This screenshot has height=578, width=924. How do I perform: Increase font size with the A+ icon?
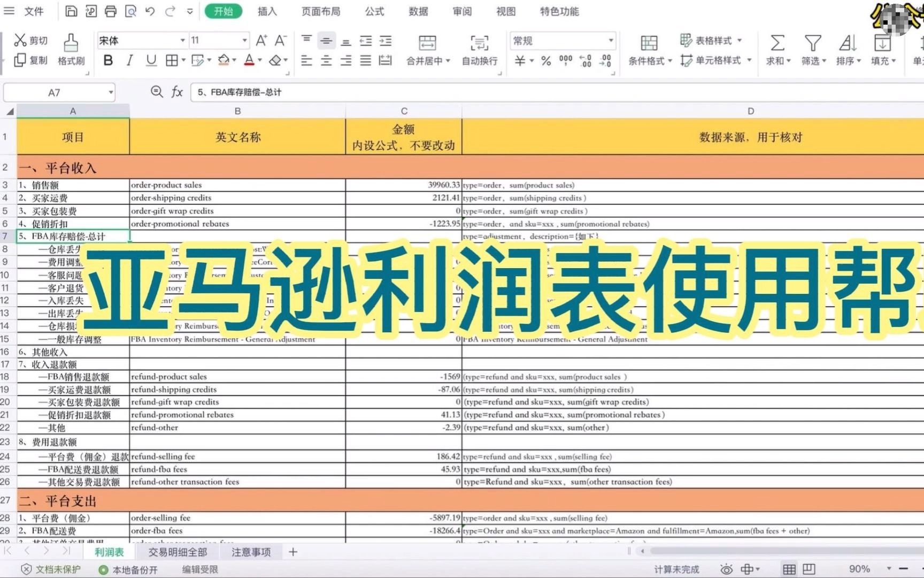coord(261,40)
